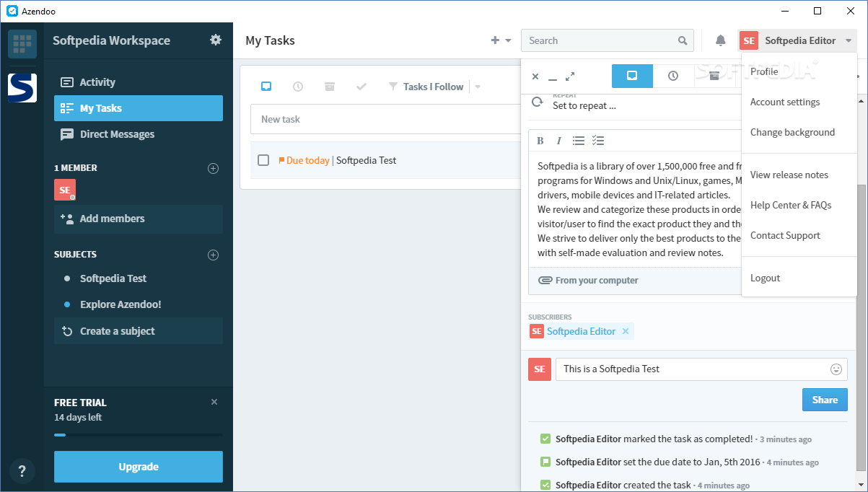Screen dimensions: 868x492
Task: Click the task detail vertical scrollbar
Action: click(862, 327)
